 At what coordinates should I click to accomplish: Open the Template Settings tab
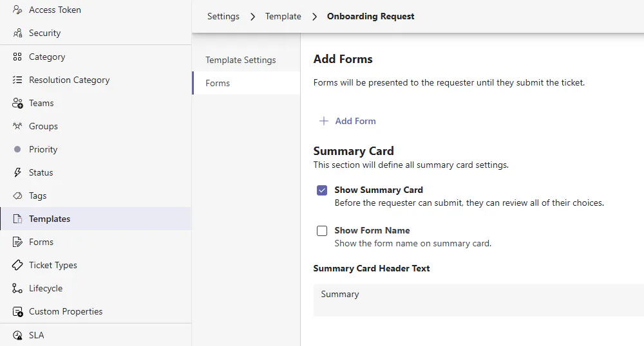[x=241, y=60]
